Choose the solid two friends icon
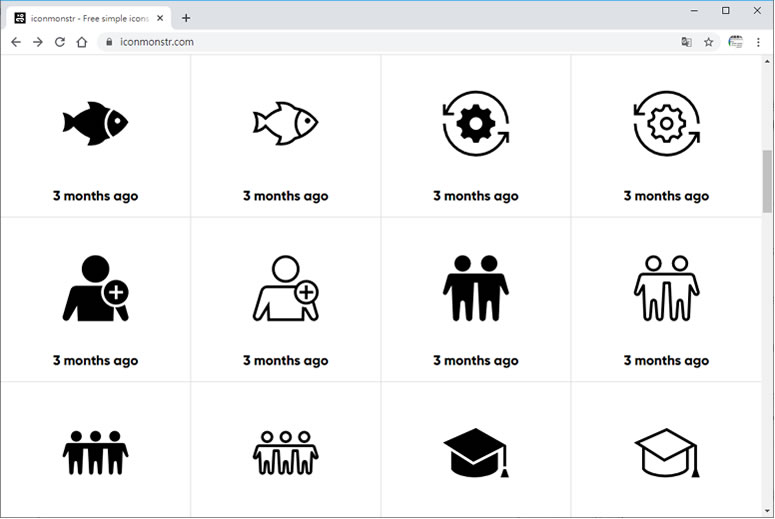The height and width of the screenshot is (519, 775). point(475,288)
